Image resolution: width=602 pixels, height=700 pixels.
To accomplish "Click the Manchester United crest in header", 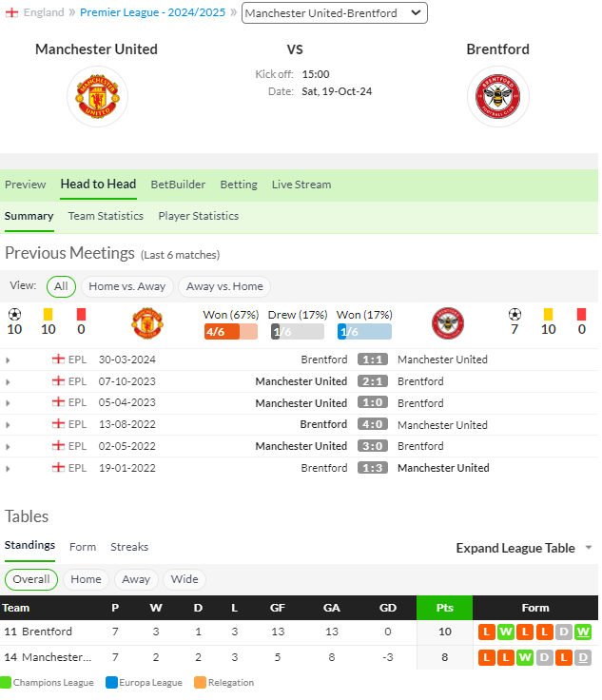I will tap(97, 96).
